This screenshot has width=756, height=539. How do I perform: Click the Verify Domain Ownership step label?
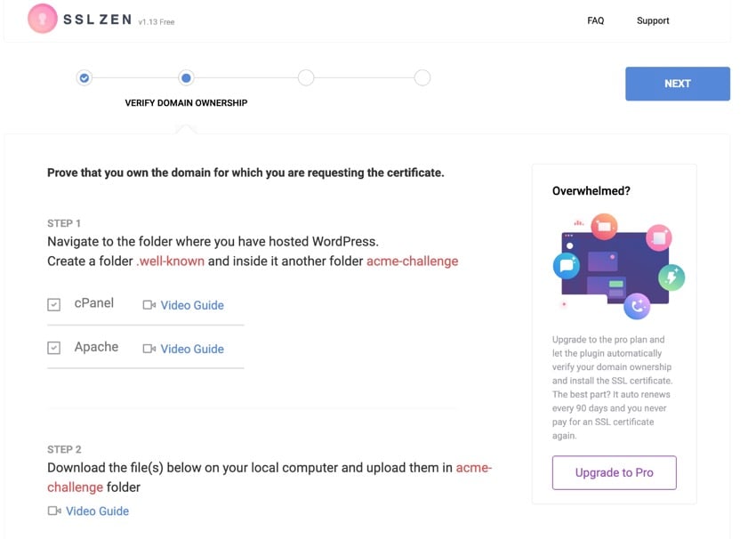click(186, 103)
